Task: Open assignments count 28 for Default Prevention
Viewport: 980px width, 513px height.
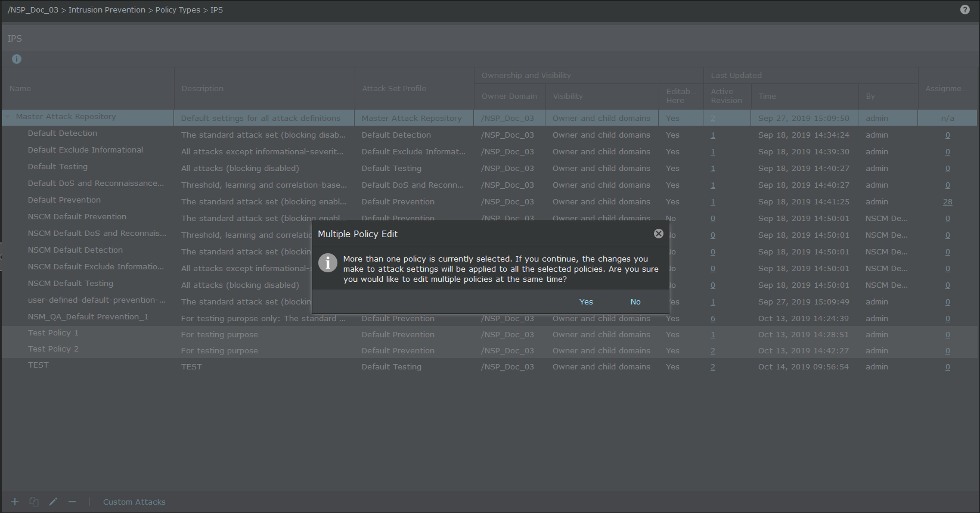Action: click(x=948, y=202)
